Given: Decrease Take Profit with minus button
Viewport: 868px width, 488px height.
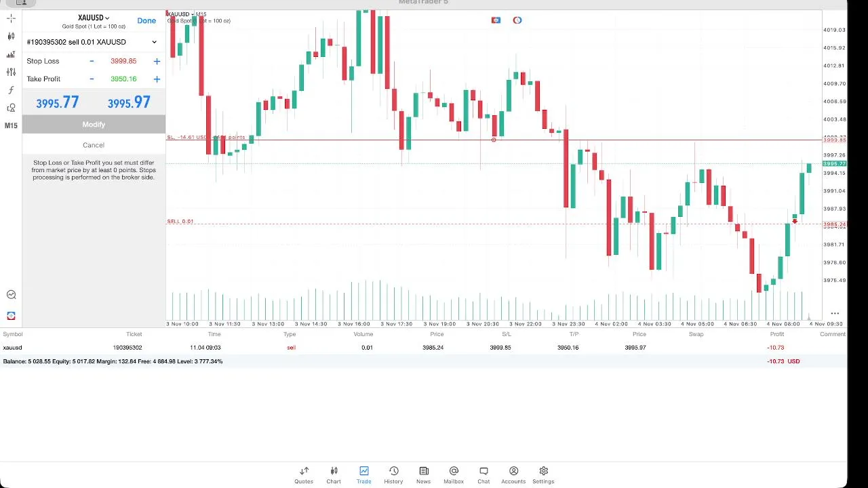Looking at the screenshot, I should pyautogui.click(x=92, y=79).
